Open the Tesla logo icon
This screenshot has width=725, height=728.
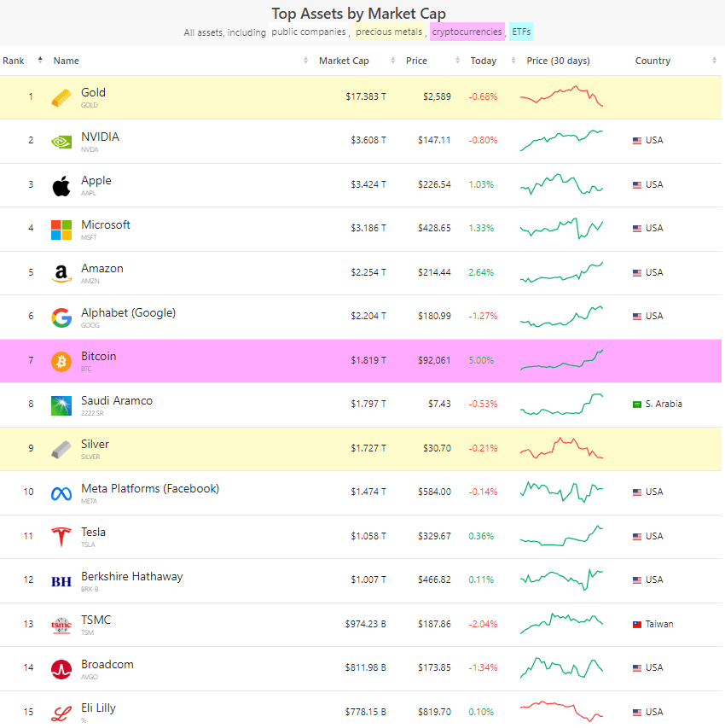tap(61, 537)
